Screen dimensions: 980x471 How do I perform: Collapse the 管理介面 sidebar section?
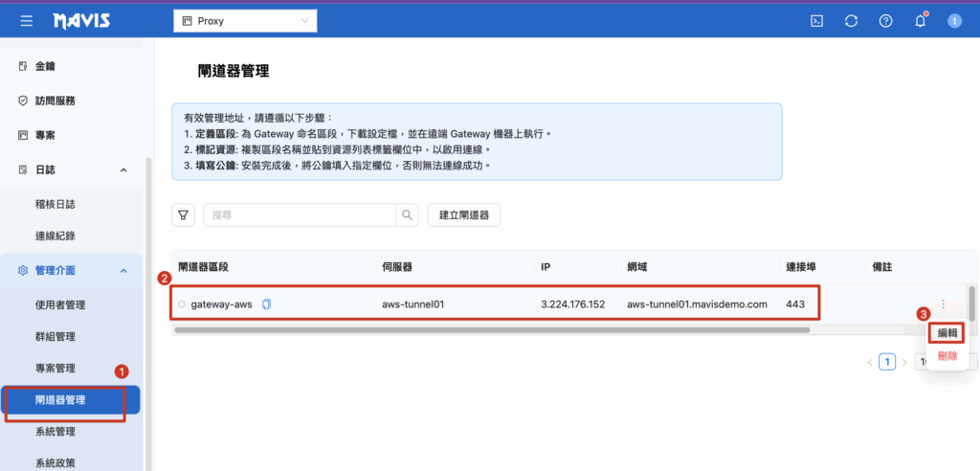(x=123, y=271)
